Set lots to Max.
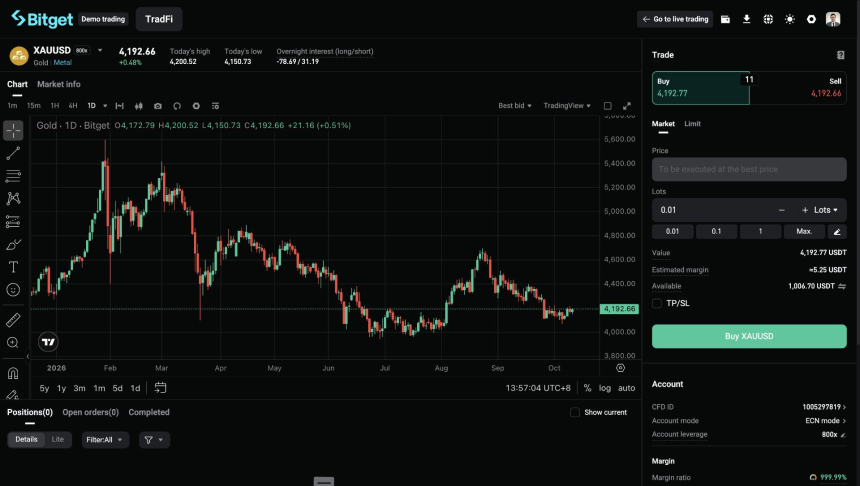 [x=804, y=231]
